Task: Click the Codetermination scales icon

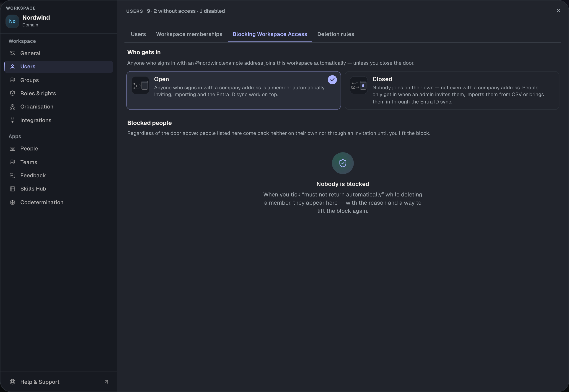Action: pos(13,202)
